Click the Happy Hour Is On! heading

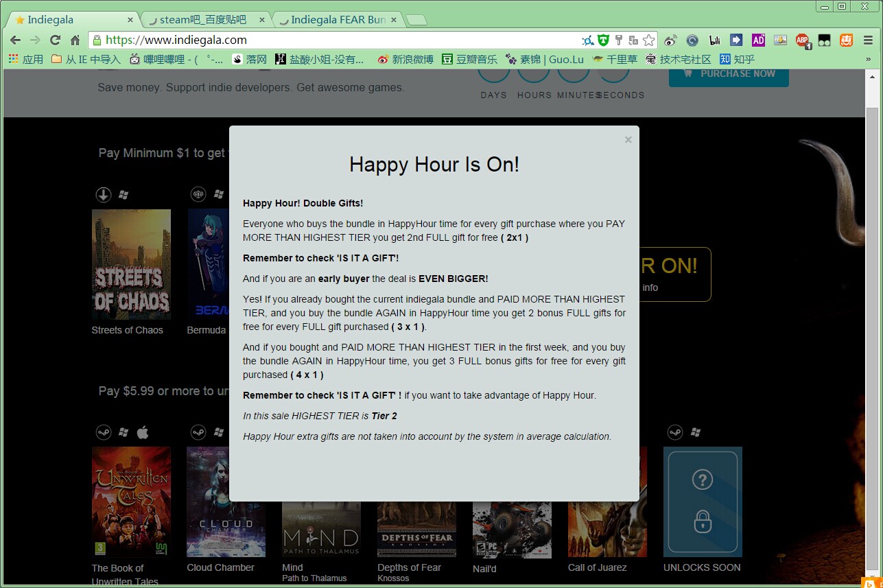(434, 165)
